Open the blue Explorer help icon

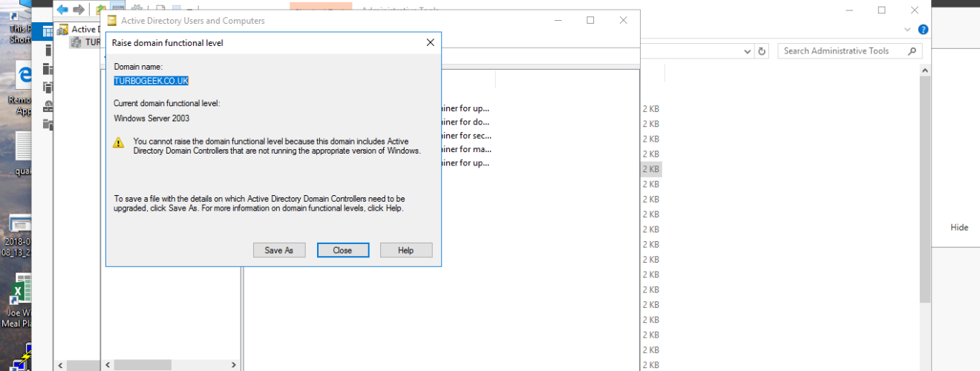tap(924, 30)
